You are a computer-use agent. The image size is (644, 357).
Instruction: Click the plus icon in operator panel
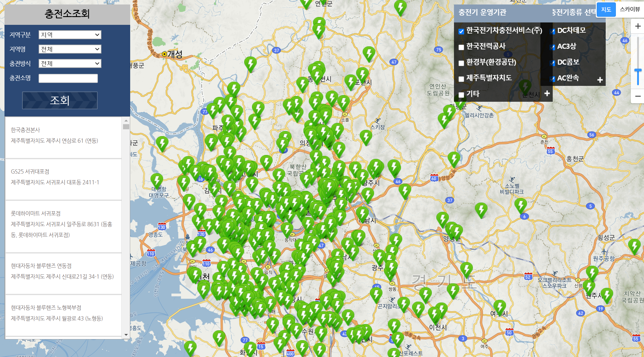[547, 93]
